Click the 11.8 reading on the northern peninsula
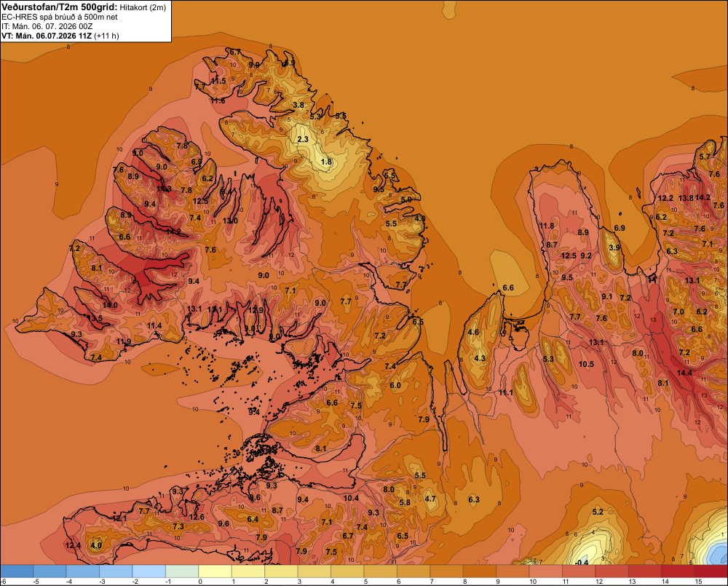The width and height of the screenshot is (728, 586). (547, 226)
